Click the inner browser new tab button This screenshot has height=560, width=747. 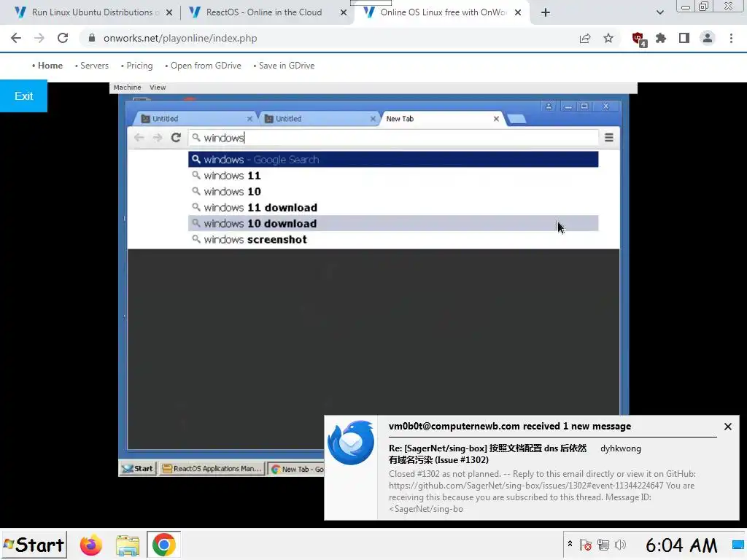tap(517, 119)
